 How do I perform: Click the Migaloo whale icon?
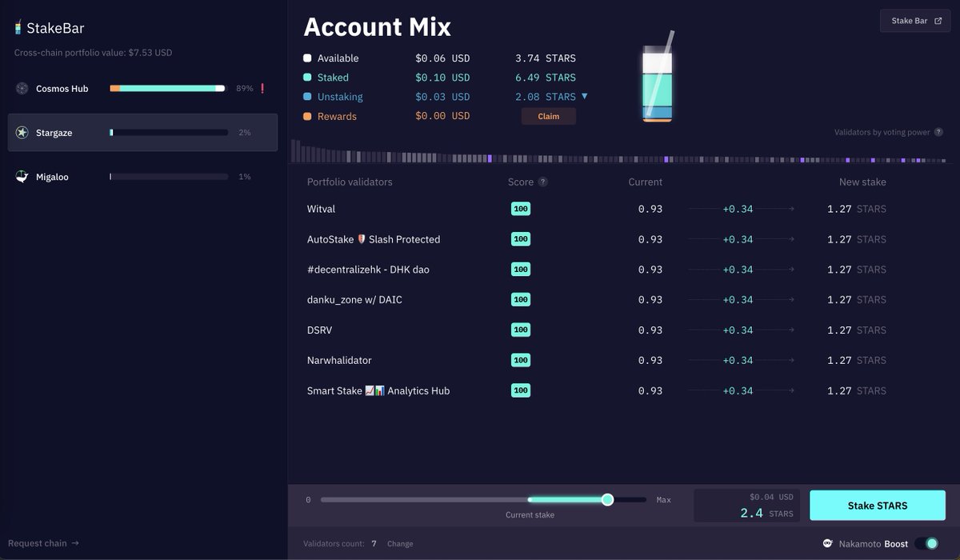click(x=22, y=177)
